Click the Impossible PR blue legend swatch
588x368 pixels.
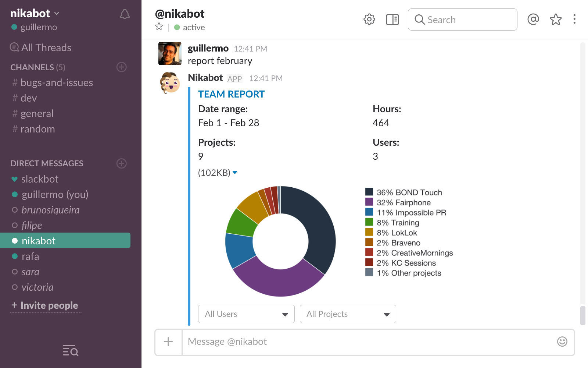click(369, 212)
